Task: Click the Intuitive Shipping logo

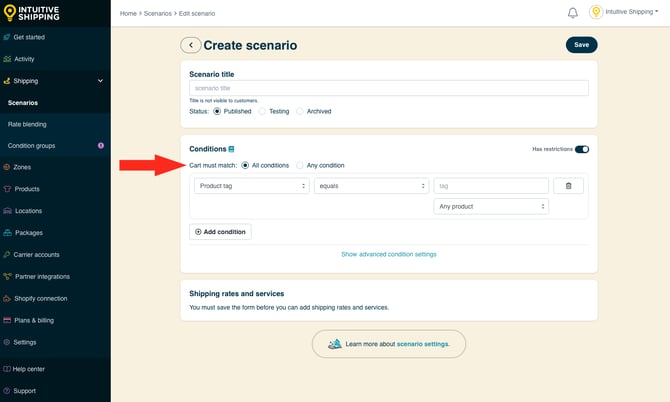Action: coord(31,13)
